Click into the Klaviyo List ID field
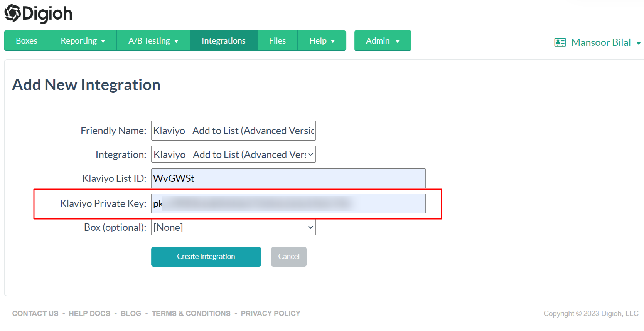This screenshot has height=331, width=644. tap(288, 178)
